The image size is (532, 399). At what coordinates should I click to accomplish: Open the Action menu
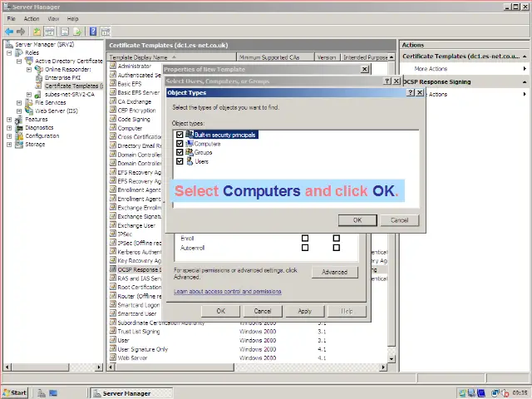(32, 18)
